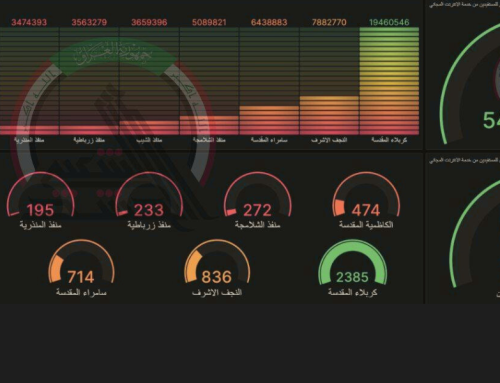Click النجف الاشرف label under the 836 gauge

[x=217, y=293]
